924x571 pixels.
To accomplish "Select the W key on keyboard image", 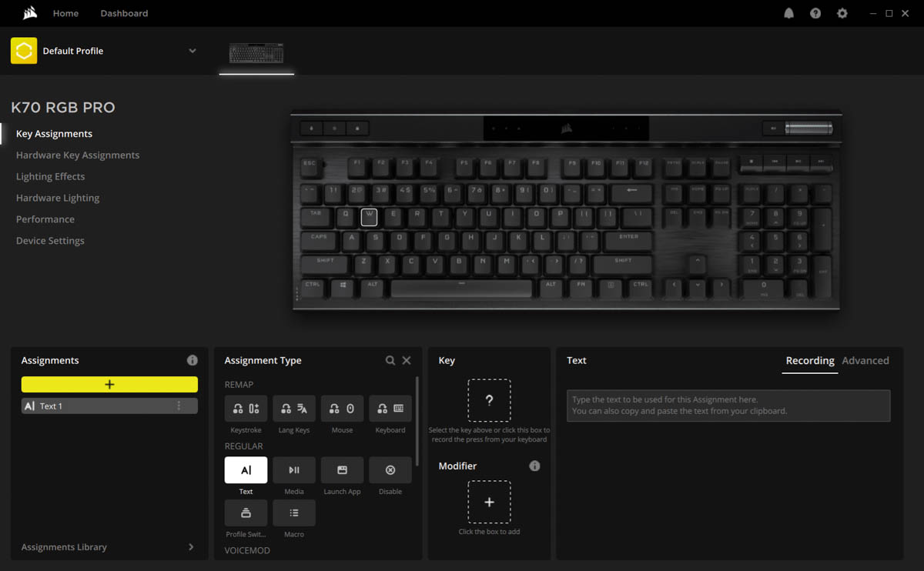I will tap(370, 217).
